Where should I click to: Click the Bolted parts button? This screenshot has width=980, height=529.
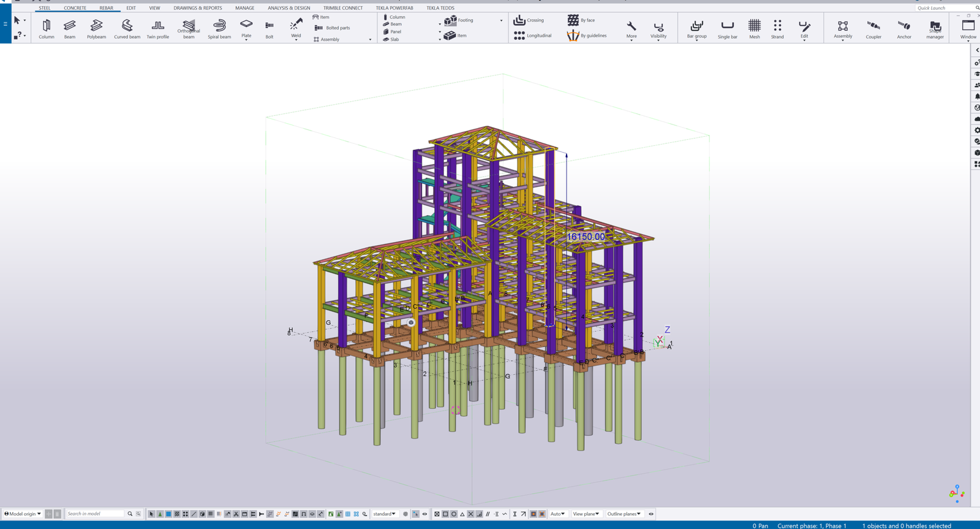point(333,28)
